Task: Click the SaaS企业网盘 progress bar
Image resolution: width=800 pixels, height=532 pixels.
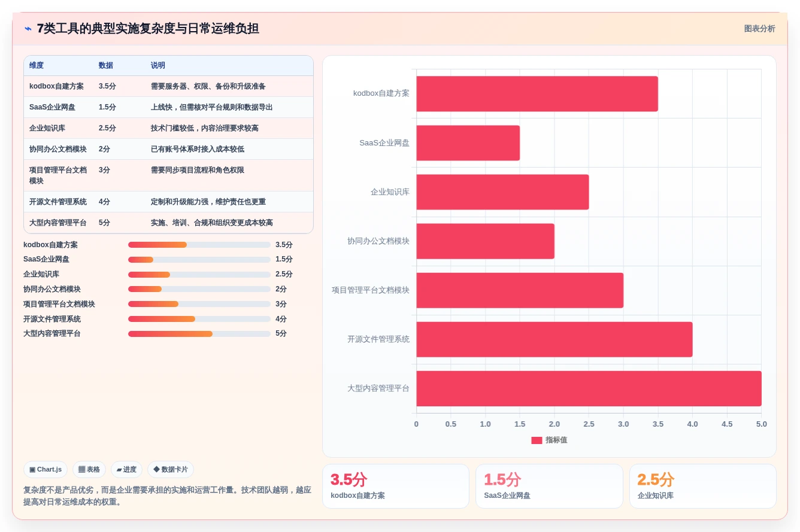Action: 199,260
